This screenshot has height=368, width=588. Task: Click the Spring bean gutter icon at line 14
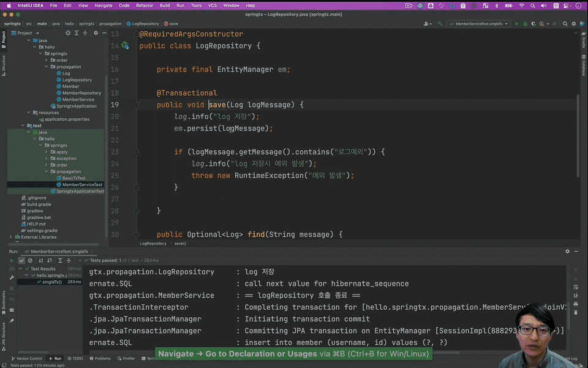point(125,46)
